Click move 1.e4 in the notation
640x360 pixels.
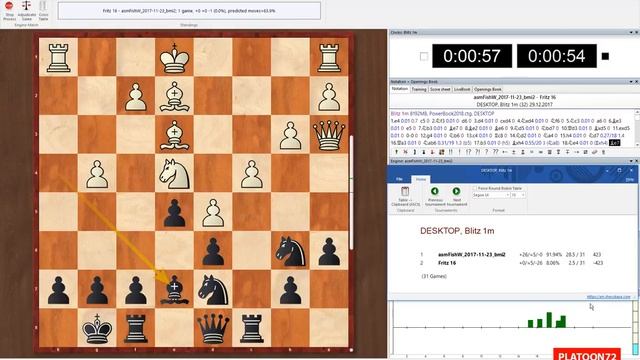coord(396,121)
